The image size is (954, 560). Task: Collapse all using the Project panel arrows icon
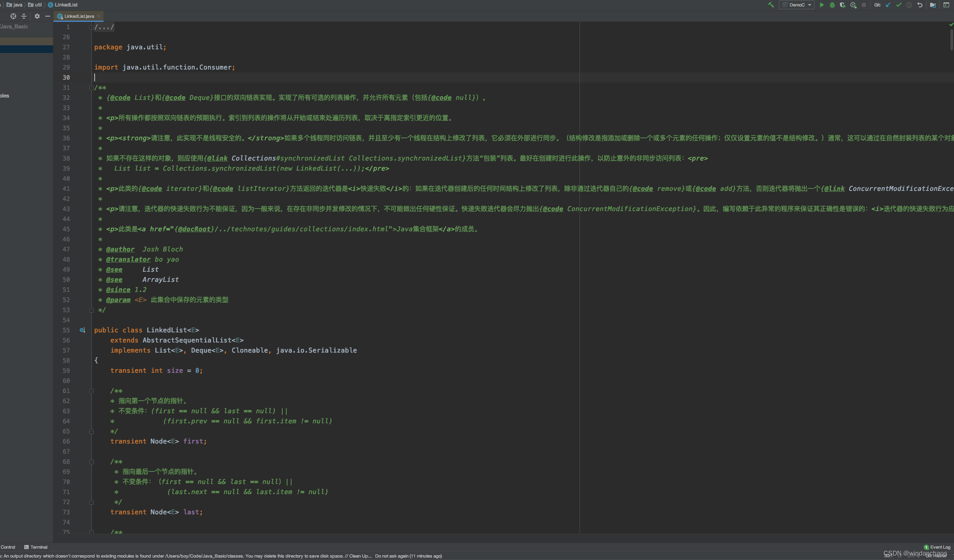click(24, 16)
